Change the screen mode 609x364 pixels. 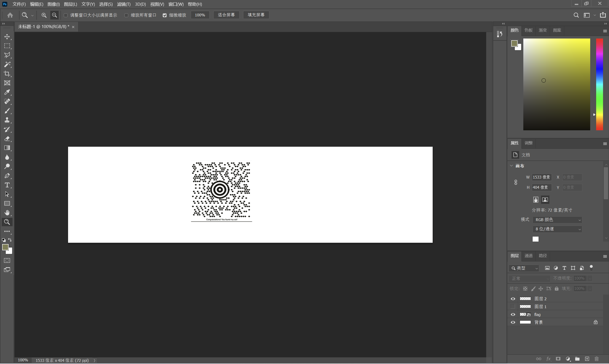click(7, 270)
